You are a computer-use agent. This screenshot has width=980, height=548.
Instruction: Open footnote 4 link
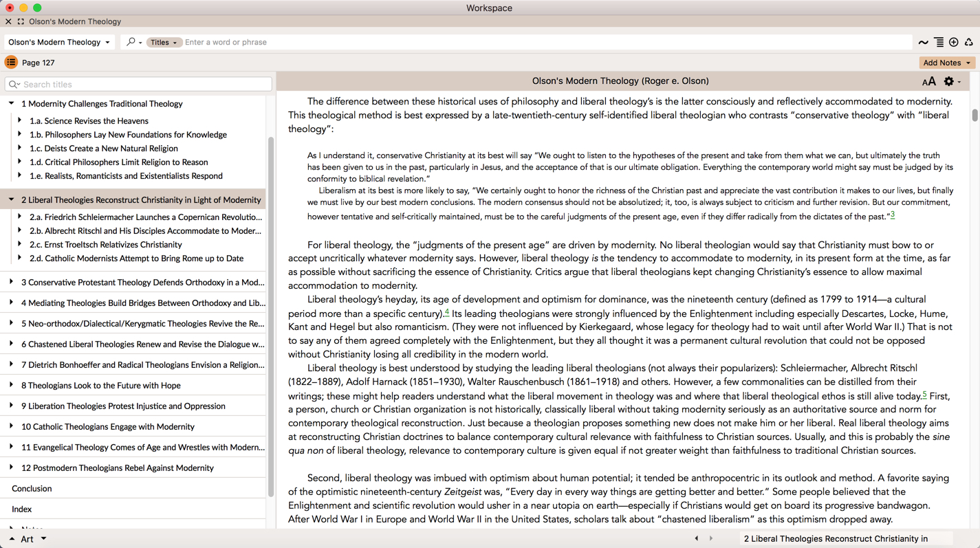tap(447, 311)
